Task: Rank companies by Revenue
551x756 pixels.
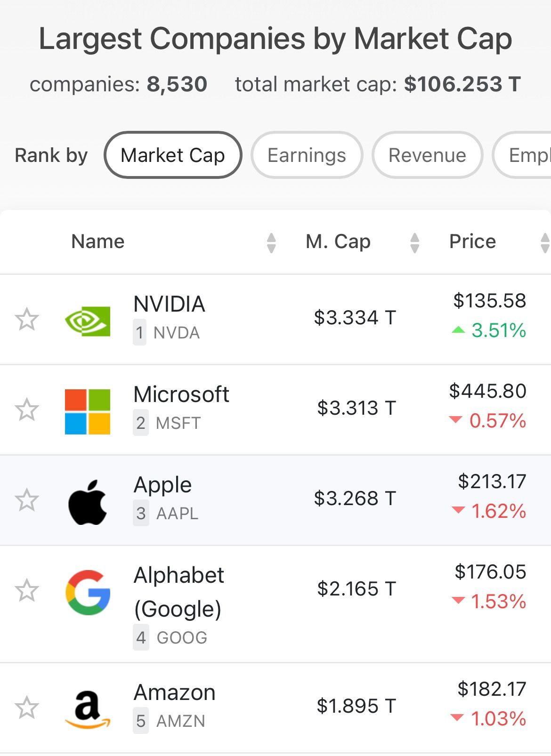Action: [x=427, y=155]
